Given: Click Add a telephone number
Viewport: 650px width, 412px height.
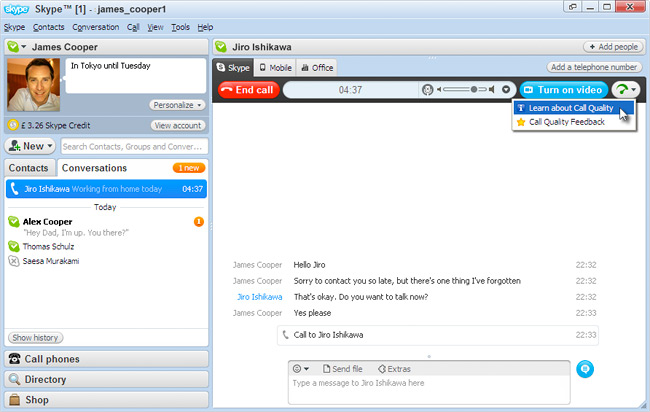Looking at the screenshot, I should click(594, 67).
